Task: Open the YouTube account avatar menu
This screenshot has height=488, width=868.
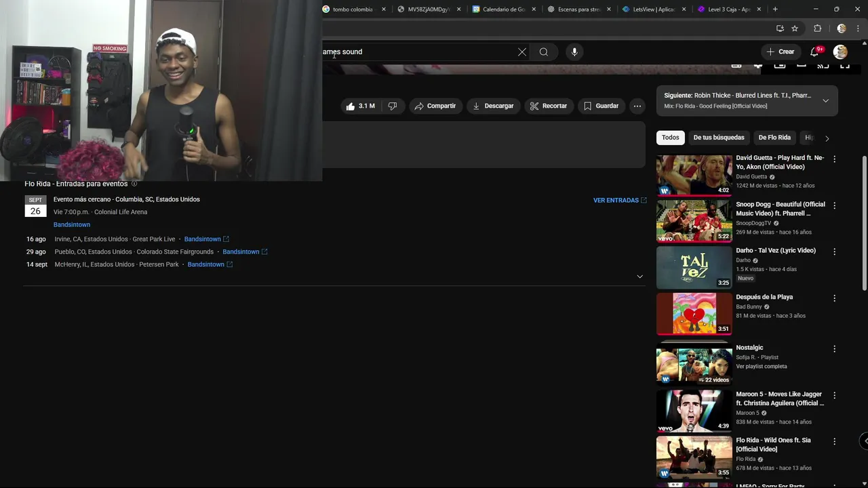Action: [x=840, y=52]
